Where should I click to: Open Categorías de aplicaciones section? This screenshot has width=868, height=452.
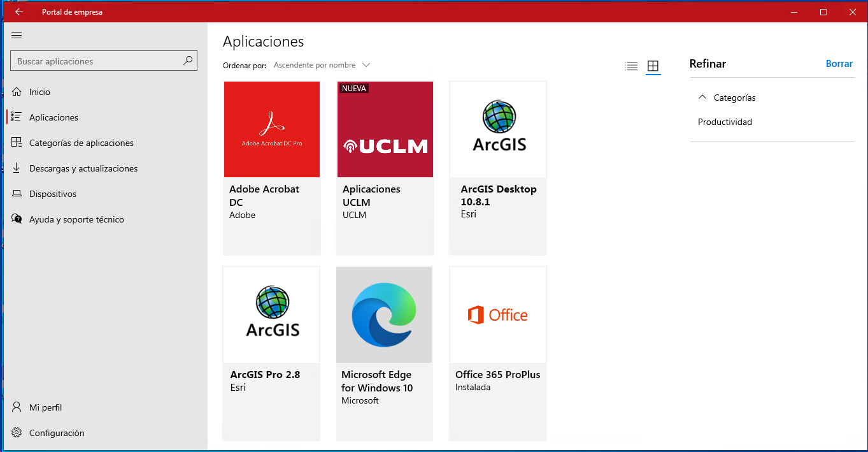point(81,143)
